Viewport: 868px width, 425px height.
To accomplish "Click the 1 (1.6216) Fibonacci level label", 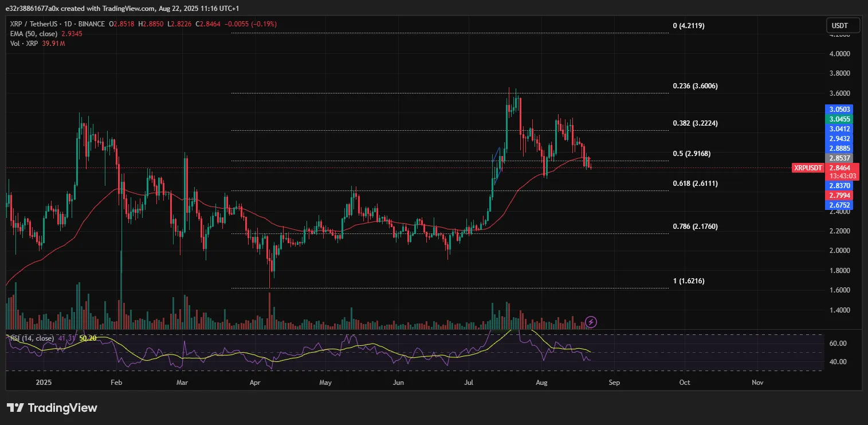I will click(x=689, y=280).
